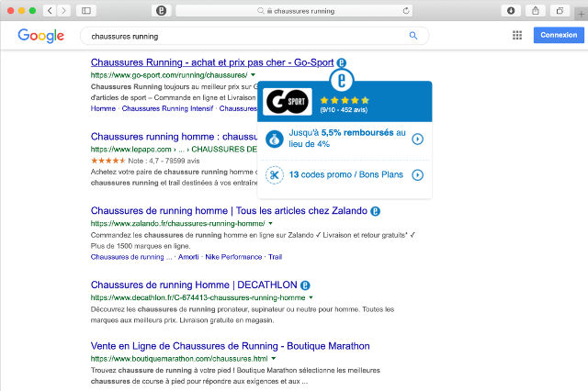588x391 pixels.
Task: Click the cashback badge next to Decathlon result
Action: point(305,285)
